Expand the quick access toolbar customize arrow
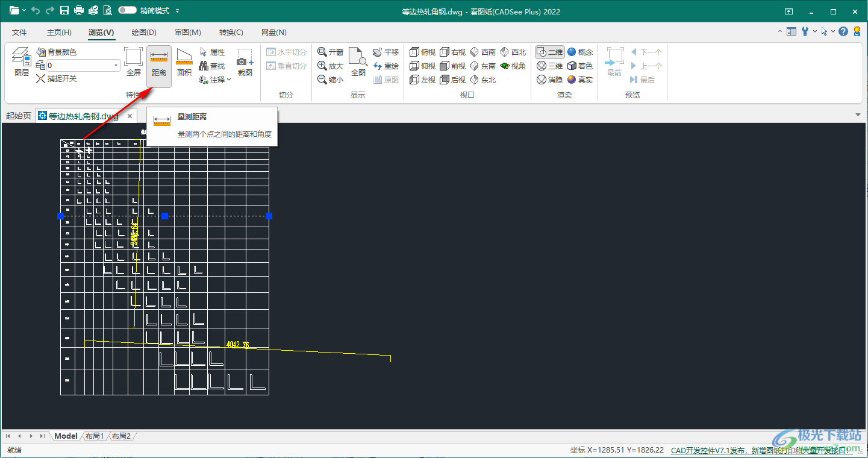 pyautogui.click(x=176, y=11)
